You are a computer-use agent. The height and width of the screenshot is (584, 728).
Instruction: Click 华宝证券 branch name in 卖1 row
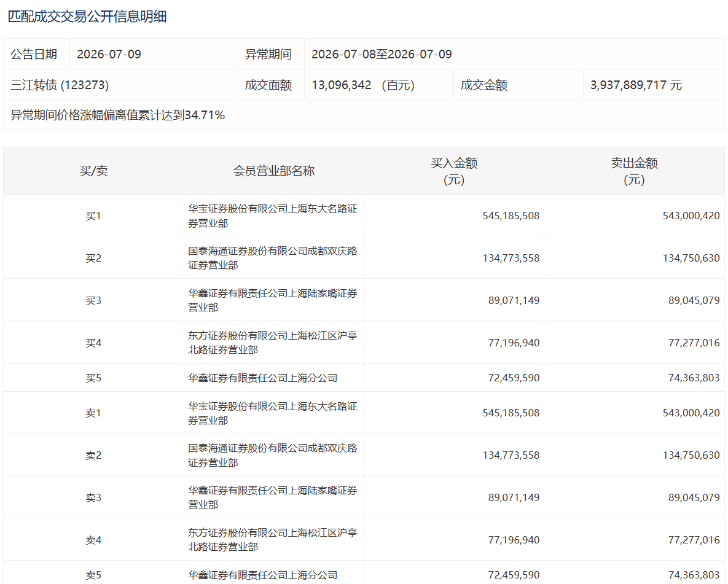pos(273,413)
